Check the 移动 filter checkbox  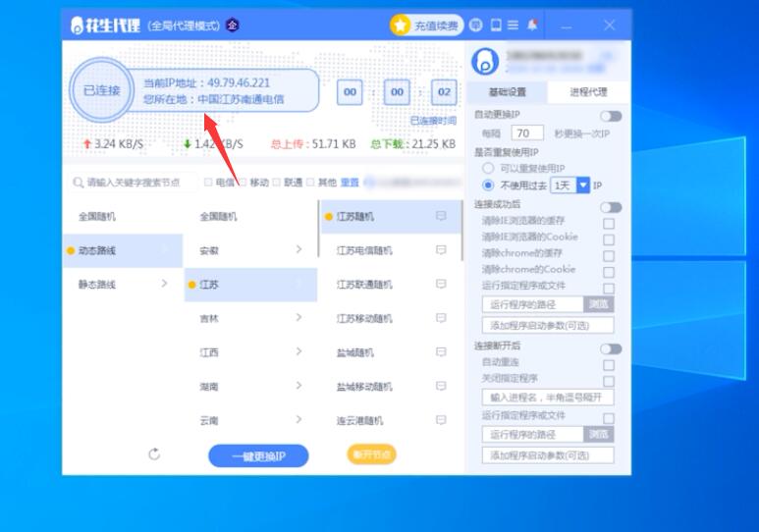[x=243, y=182]
